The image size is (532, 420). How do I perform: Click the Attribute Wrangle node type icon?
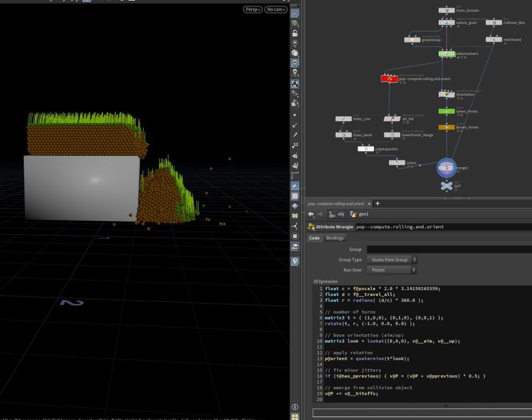(311, 227)
